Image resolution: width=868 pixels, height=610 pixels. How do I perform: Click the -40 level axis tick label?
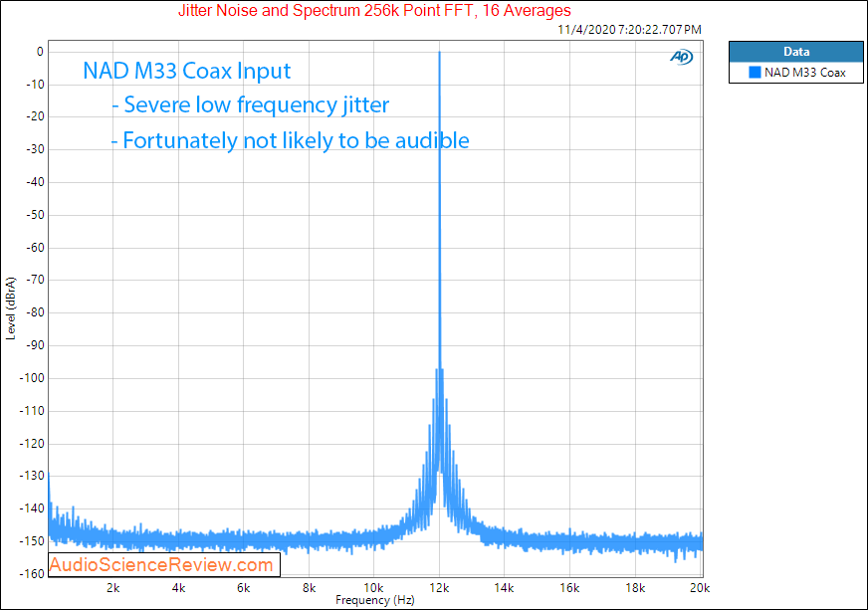tap(35, 182)
